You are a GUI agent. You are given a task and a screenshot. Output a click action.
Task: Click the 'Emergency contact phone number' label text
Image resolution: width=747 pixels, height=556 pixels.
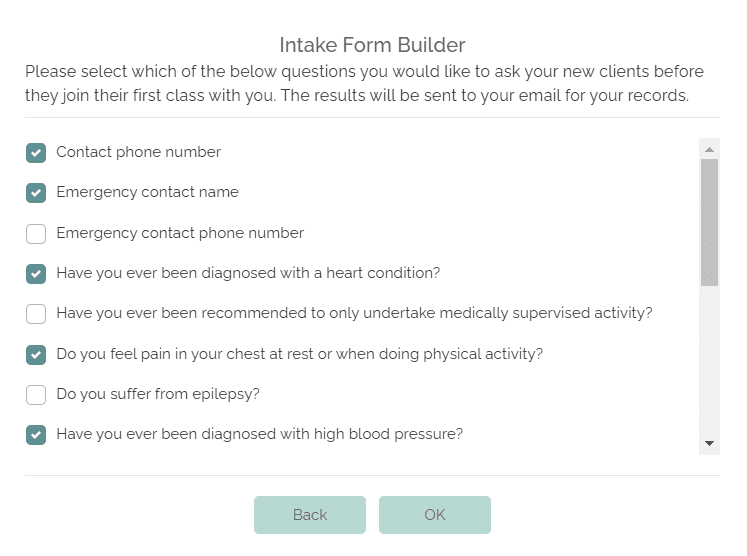point(180,233)
